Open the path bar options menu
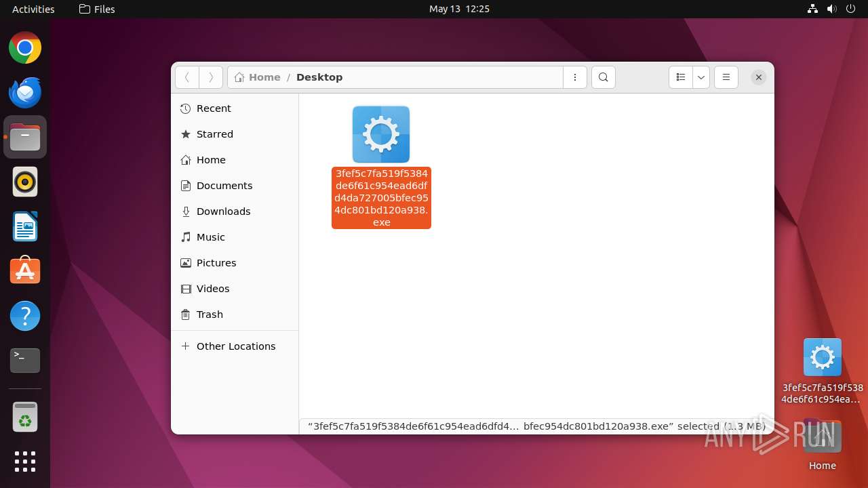This screenshot has height=488, width=868. (x=575, y=77)
